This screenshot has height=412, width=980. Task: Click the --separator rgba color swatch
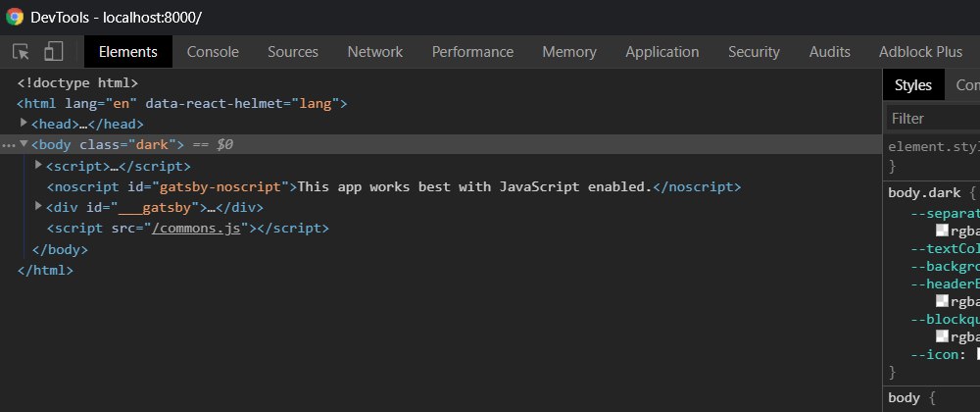pos(942,230)
